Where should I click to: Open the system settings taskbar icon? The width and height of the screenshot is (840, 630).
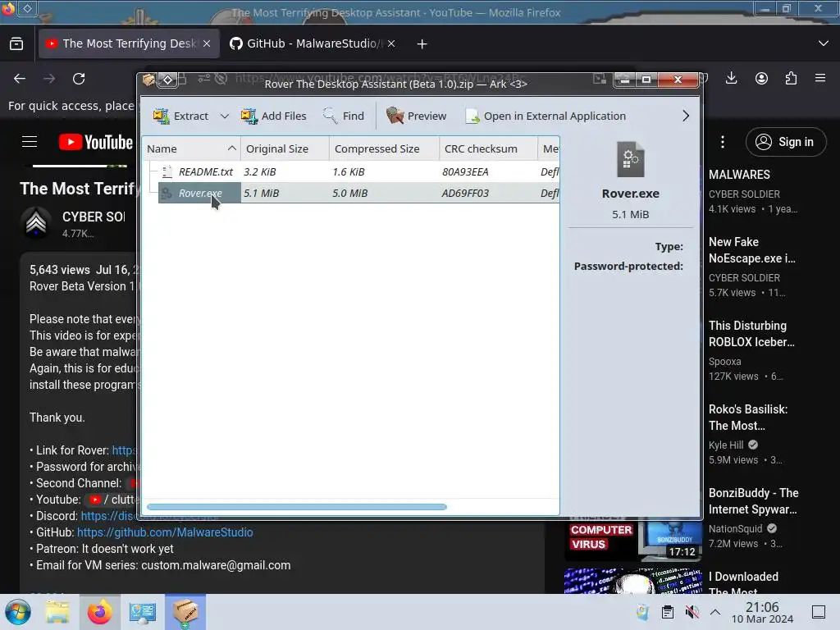click(x=142, y=612)
